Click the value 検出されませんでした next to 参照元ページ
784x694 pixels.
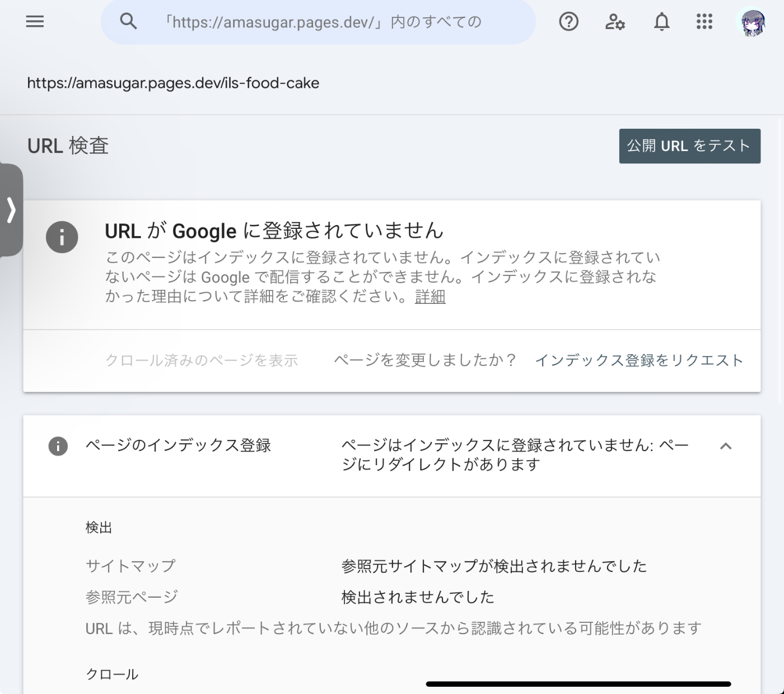pos(418,597)
